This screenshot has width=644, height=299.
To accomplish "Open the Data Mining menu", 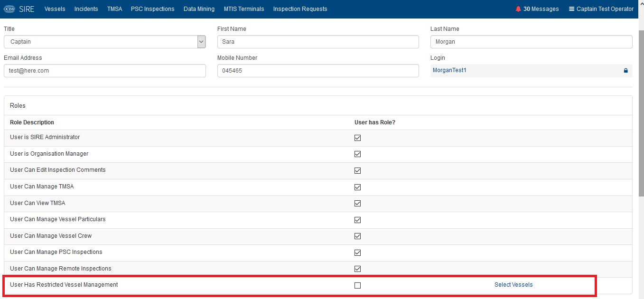I will tap(199, 9).
